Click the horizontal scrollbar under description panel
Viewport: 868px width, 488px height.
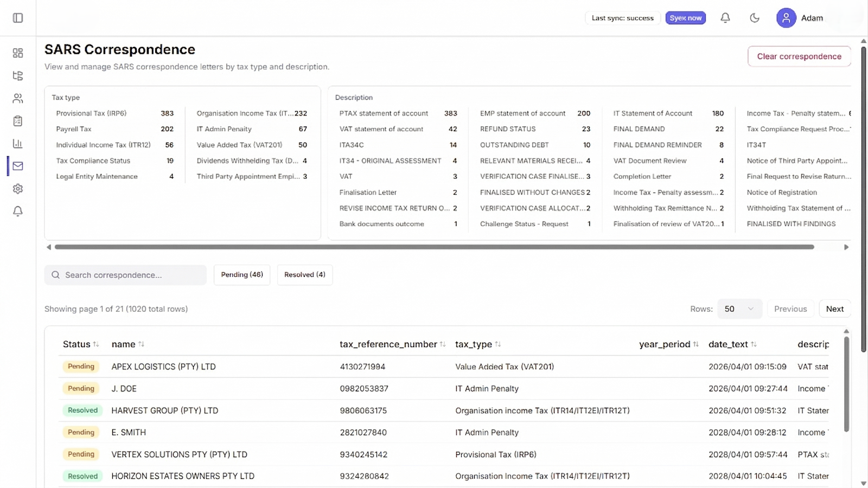click(434, 247)
